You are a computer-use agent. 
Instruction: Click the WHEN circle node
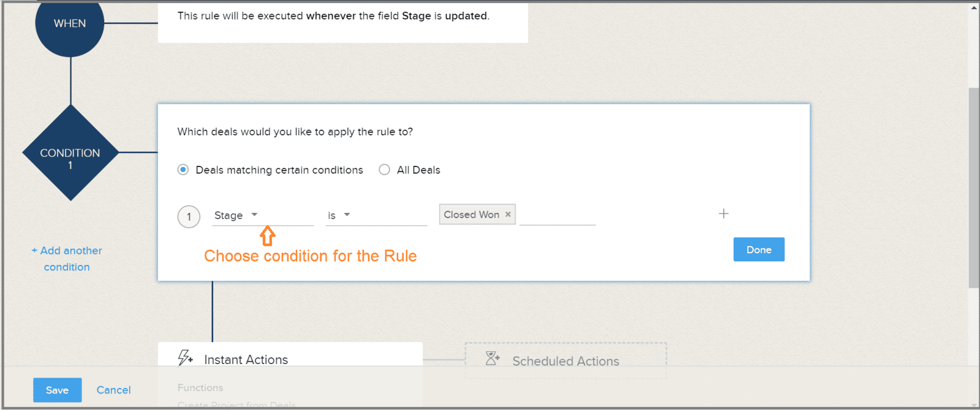click(70, 24)
